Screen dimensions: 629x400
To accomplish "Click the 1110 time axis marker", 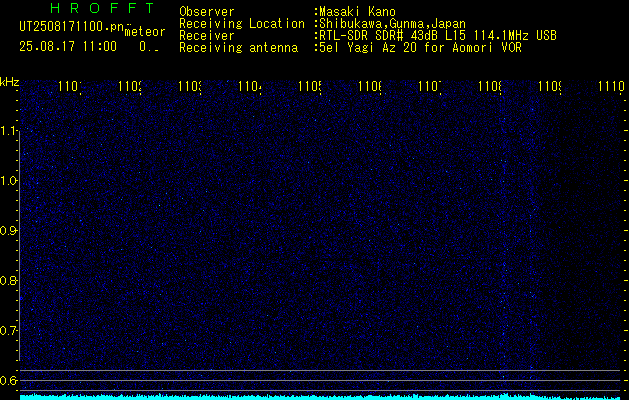I will pyautogui.click(x=611, y=86).
